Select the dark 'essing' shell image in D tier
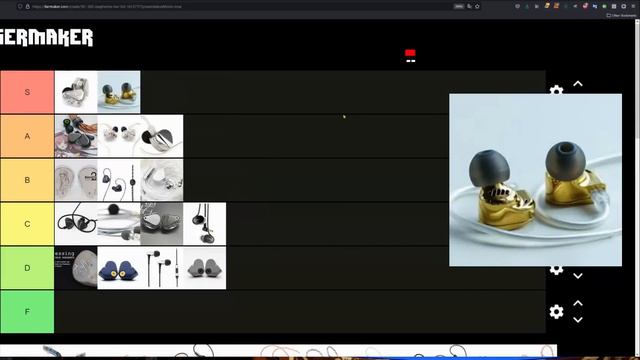The image size is (640, 360). tap(76, 268)
